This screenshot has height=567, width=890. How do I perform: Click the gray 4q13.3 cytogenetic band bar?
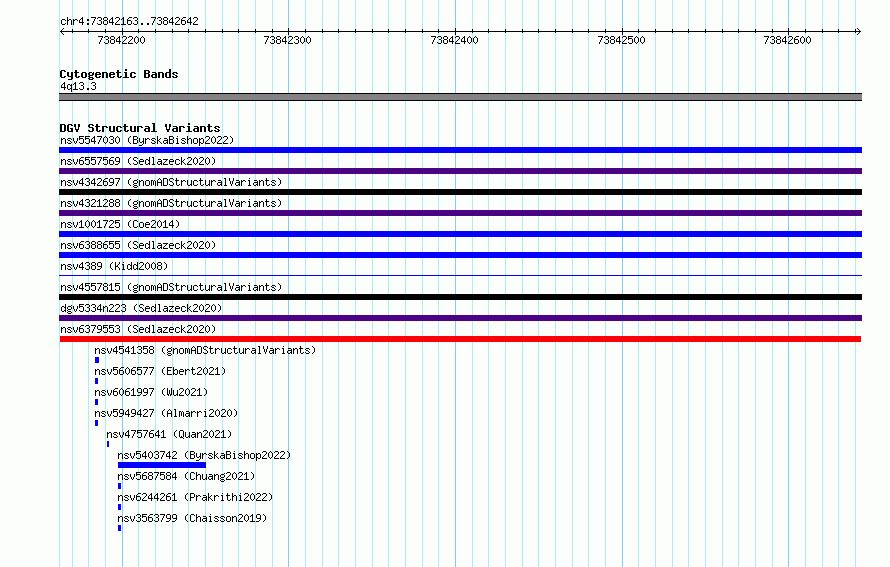(460, 97)
